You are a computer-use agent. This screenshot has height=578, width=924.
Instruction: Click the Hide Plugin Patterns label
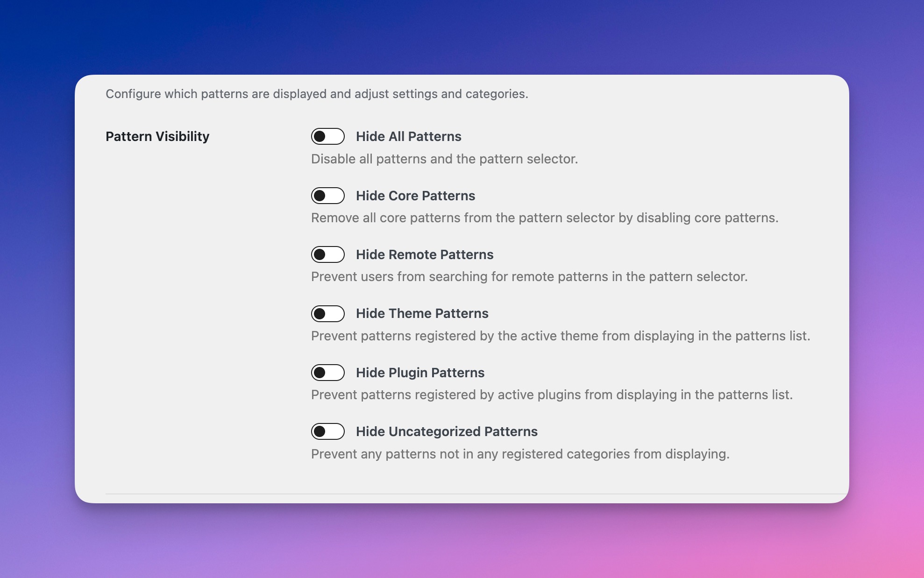click(x=420, y=373)
